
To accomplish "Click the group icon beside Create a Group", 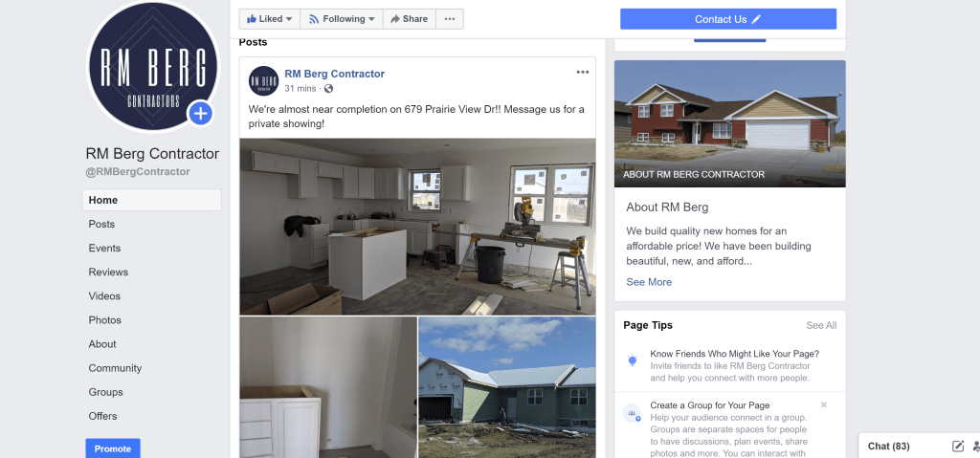I will click(632, 413).
